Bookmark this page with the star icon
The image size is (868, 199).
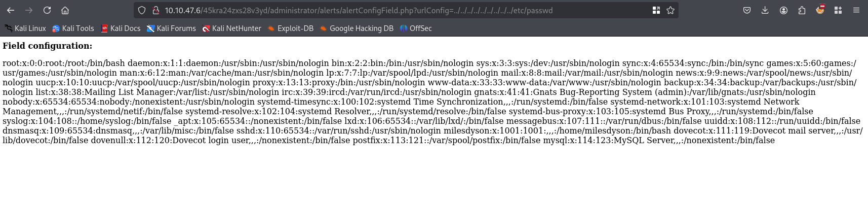[670, 10]
